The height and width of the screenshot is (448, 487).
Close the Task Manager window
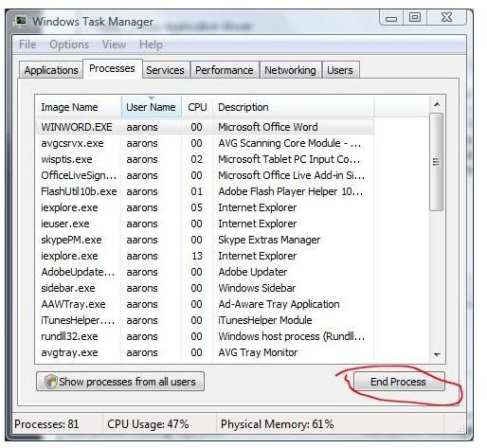pos(446,18)
